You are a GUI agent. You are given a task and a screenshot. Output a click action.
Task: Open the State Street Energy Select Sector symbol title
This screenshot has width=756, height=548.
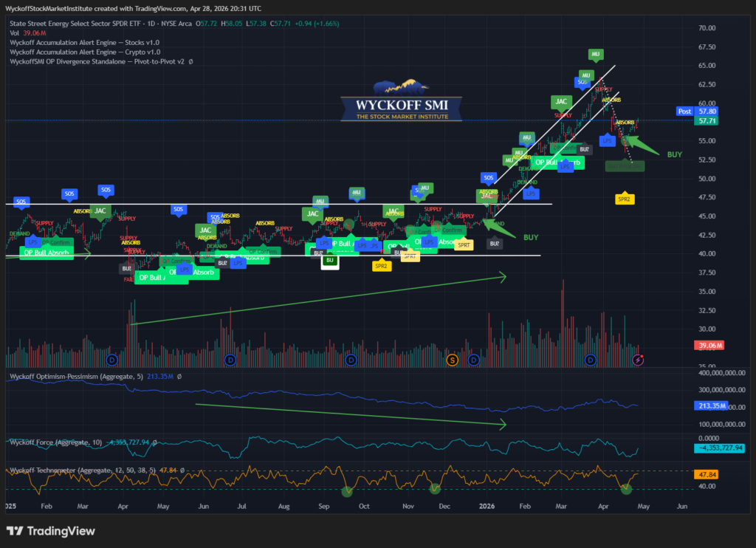point(100,23)
